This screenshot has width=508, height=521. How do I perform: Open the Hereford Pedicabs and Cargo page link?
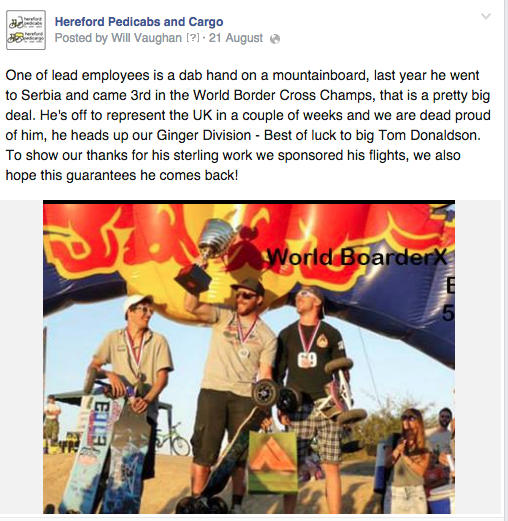point(139,22)
